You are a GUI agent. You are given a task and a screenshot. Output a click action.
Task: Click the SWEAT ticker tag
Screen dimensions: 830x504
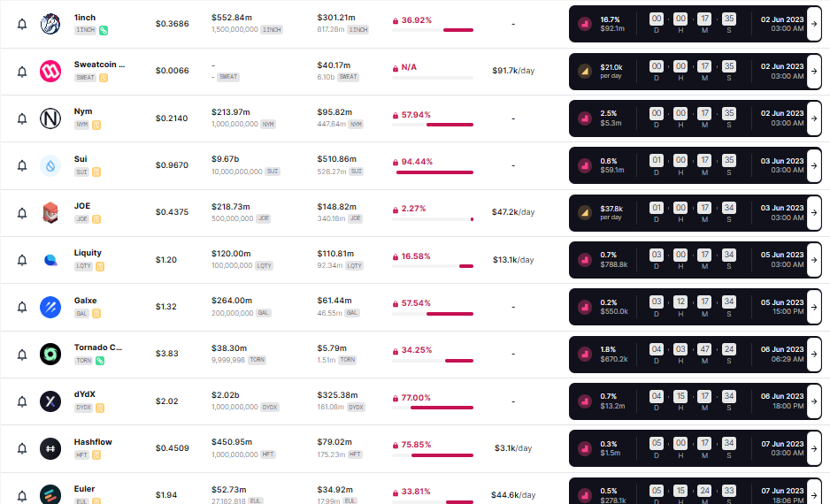(x=85, y=78)
